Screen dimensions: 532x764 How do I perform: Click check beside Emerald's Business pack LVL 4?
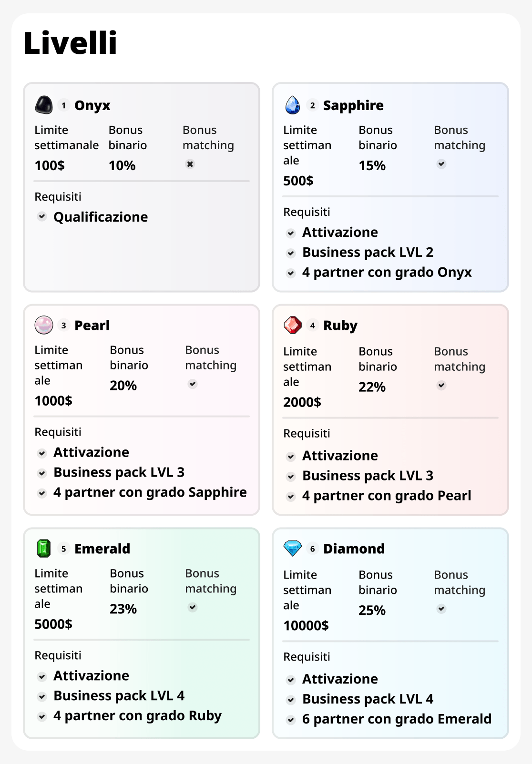42,696
